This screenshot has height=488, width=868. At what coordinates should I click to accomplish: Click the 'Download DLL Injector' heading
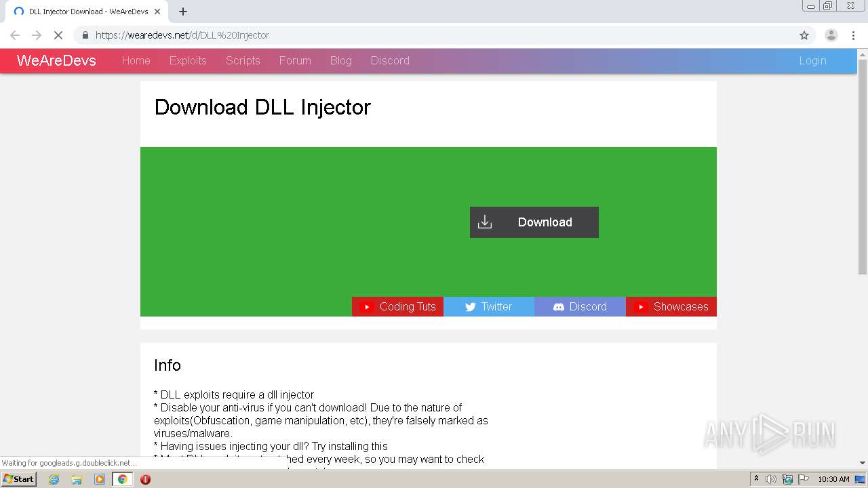tap(262, 107)
